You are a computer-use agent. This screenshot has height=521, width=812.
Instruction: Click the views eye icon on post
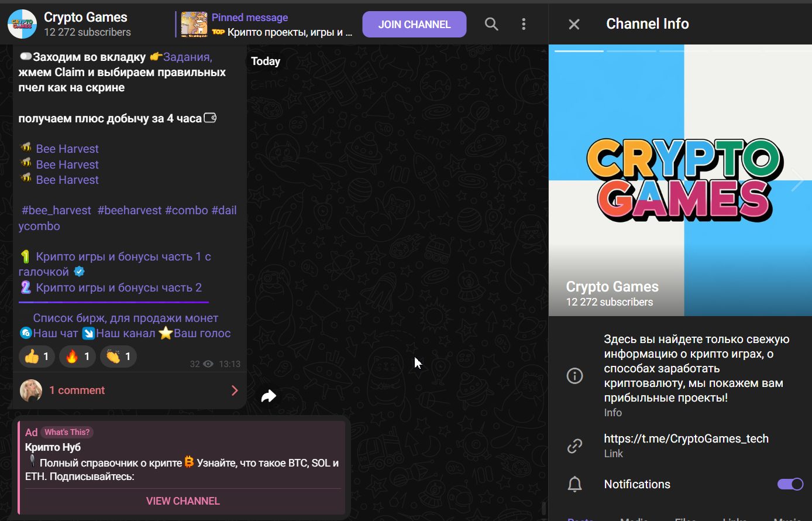(x=208, y=364)
